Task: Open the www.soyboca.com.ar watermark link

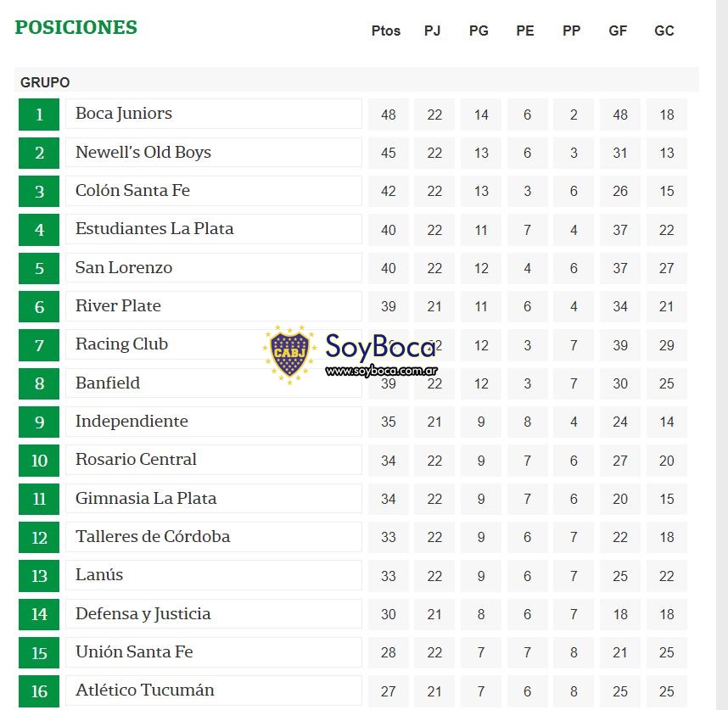Action: click(382, 371)
